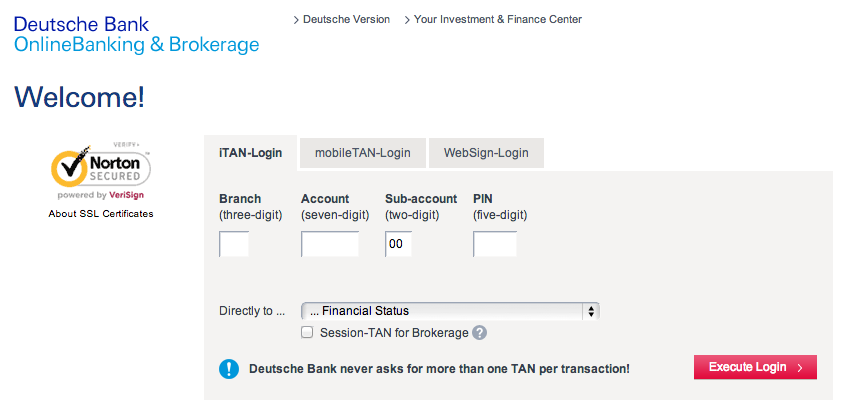Click the Session-TAN help question mark icon
Screen dimensions: 842x418
(x=480, y=333)
